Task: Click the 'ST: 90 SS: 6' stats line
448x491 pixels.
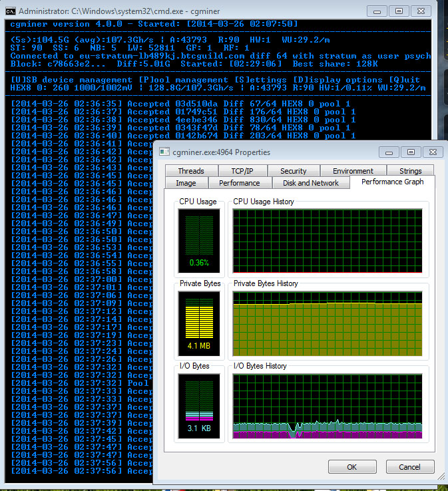Action: point(130,48)
